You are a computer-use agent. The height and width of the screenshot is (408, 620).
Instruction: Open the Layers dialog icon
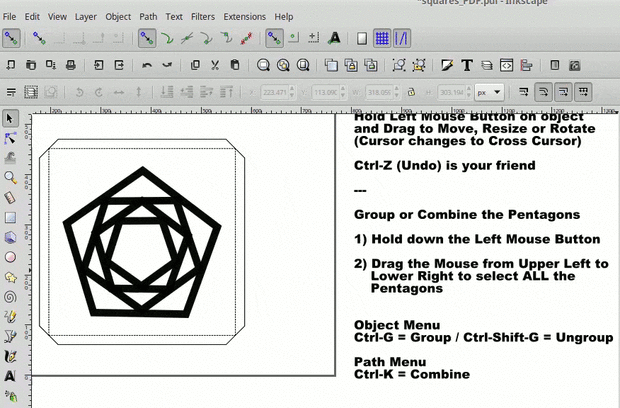pyautogui.click(x=487, y=65)
